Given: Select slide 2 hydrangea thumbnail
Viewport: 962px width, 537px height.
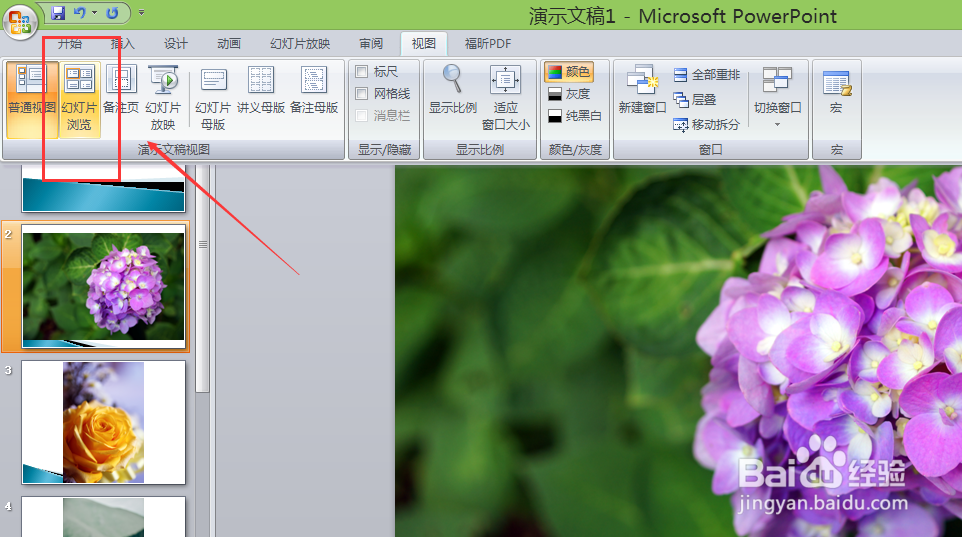Looking at the screenshot, I should pos(103,287).
